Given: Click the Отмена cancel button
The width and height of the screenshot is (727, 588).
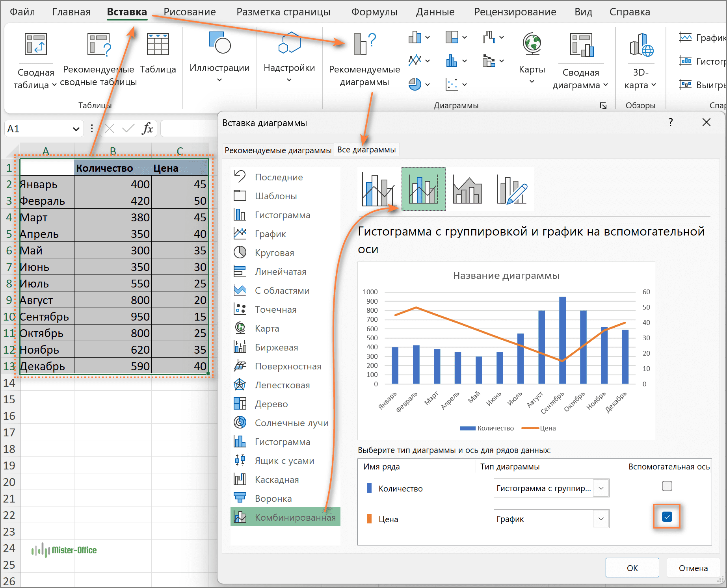Looking at the screenshot, I should 693,568.
